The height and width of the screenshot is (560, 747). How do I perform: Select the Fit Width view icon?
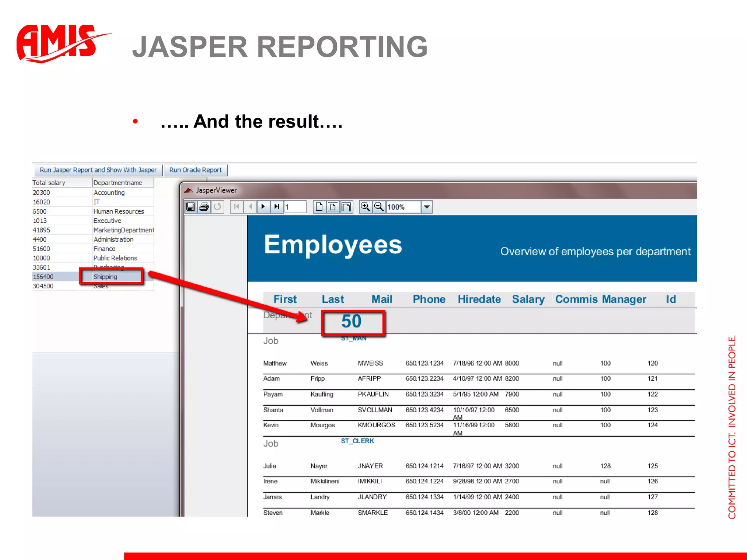tap(346, 207)
